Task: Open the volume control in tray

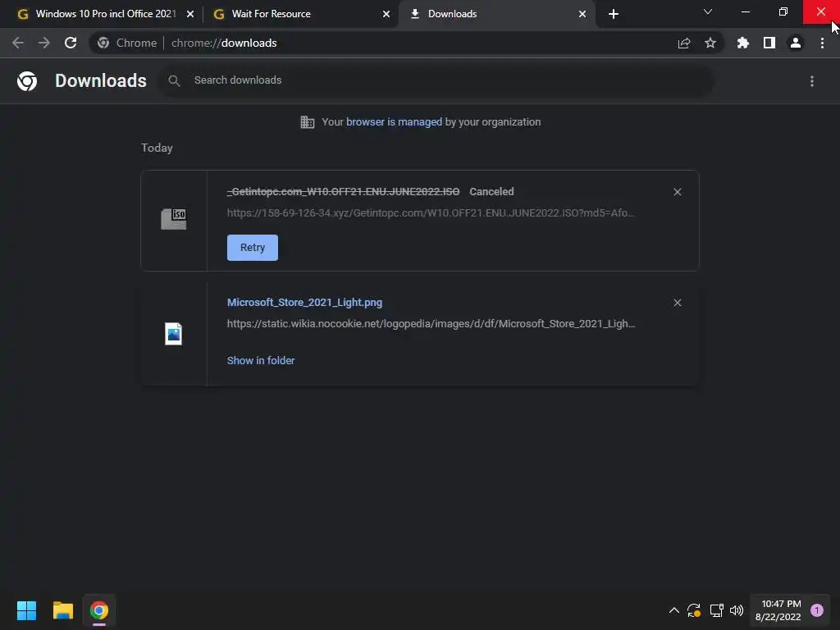Action: pos(737,610)
